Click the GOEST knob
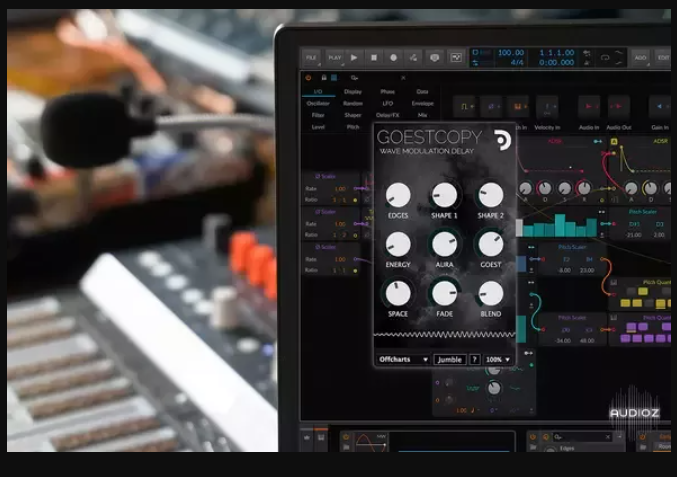The width and height of the screenshot is (677, 477). pos(491,244)
